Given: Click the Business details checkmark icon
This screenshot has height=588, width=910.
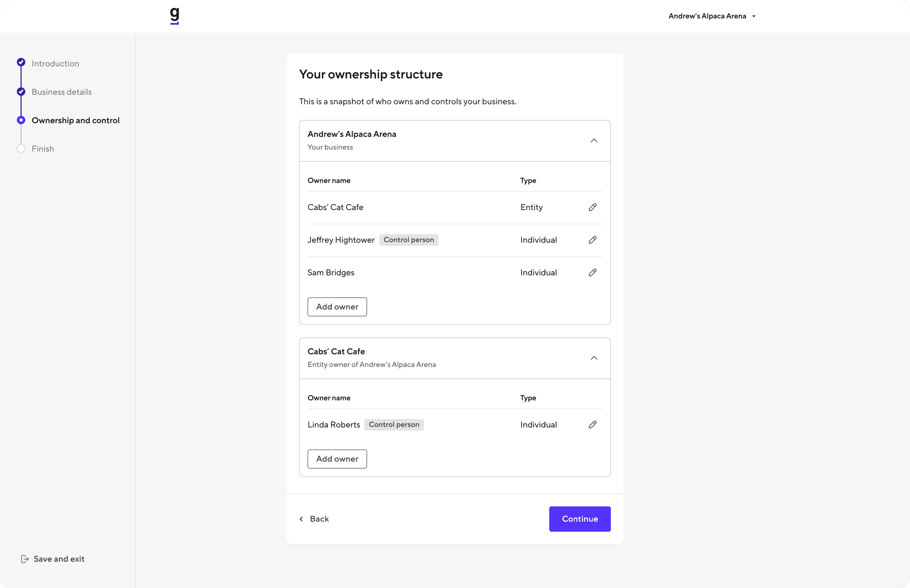Looking at the screenshot, I should (21, 92).
